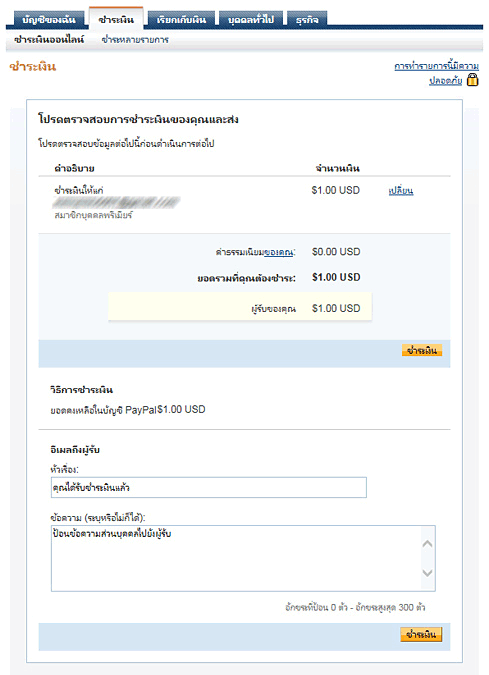The image size is (489, 675).
Task: Click the message box scroll up arrow
Action: [x=427, y=544]
